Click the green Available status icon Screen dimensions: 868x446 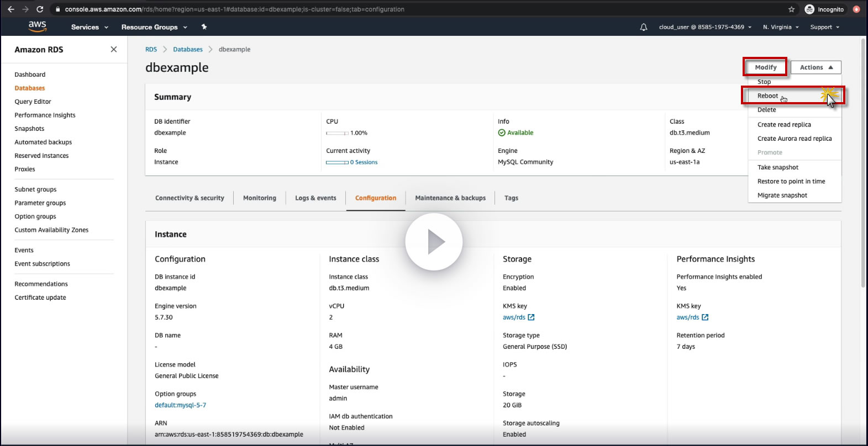(x=502, y=133)
